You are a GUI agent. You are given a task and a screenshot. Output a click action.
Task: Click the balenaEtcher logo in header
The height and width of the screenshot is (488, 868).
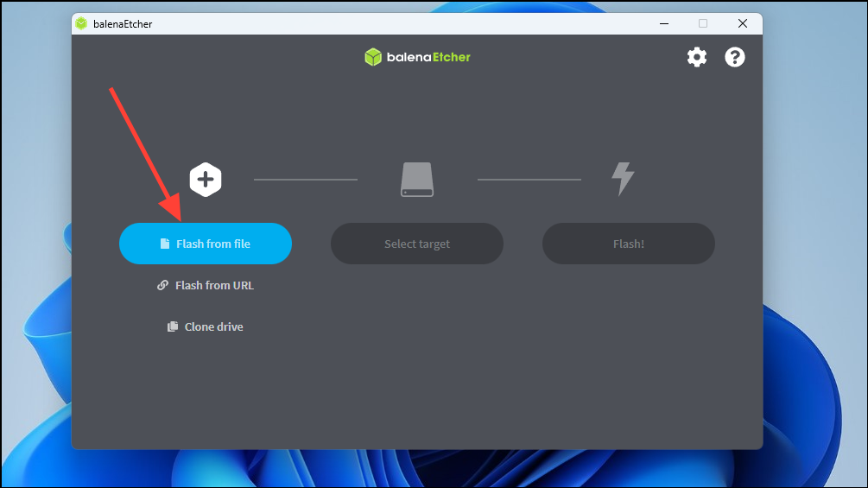click(x=417, y=57)
